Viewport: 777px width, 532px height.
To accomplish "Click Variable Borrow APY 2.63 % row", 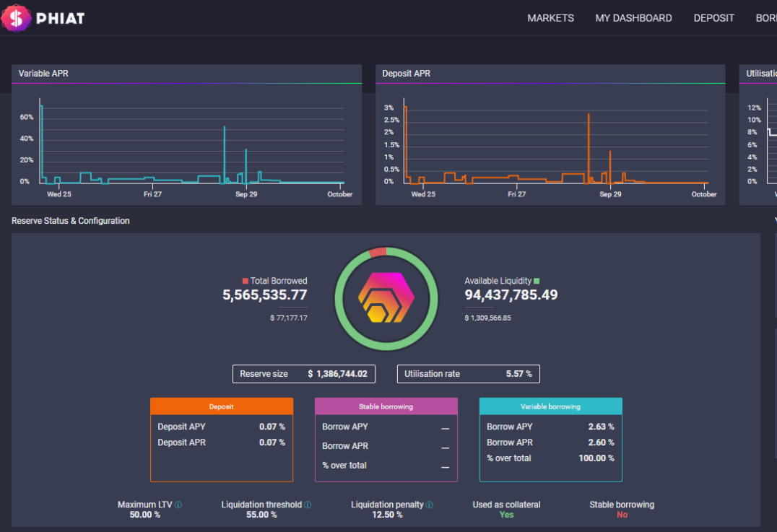I will click(550, 427).
